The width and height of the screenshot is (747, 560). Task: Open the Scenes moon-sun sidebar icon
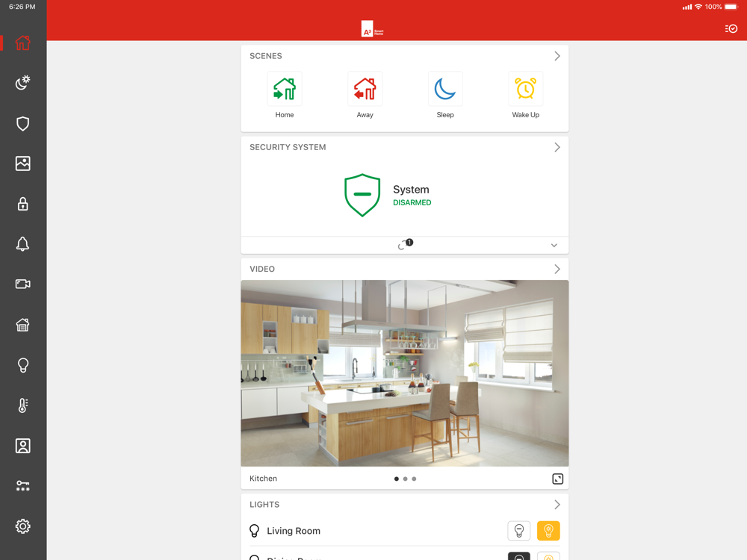(x=23, y=82)
